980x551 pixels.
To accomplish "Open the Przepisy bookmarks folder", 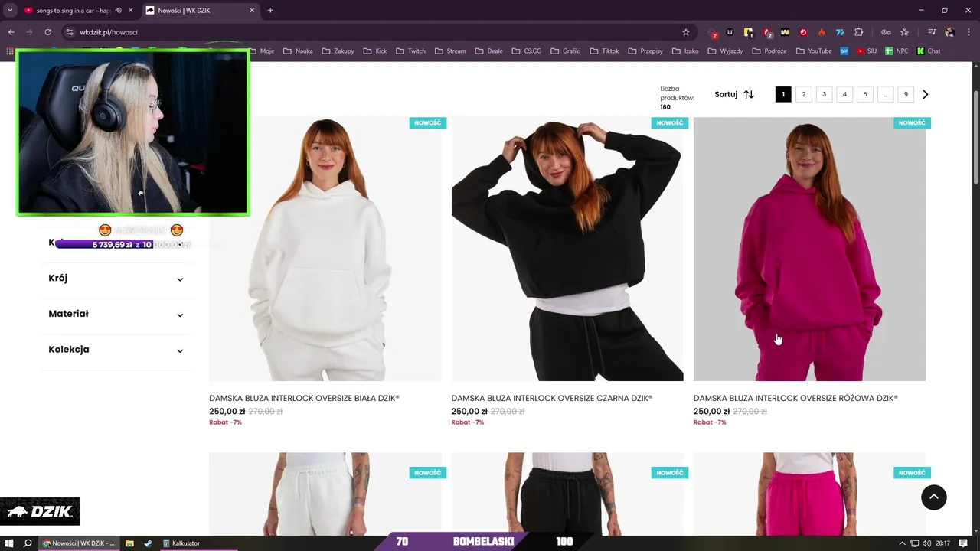I will (645, 51).
